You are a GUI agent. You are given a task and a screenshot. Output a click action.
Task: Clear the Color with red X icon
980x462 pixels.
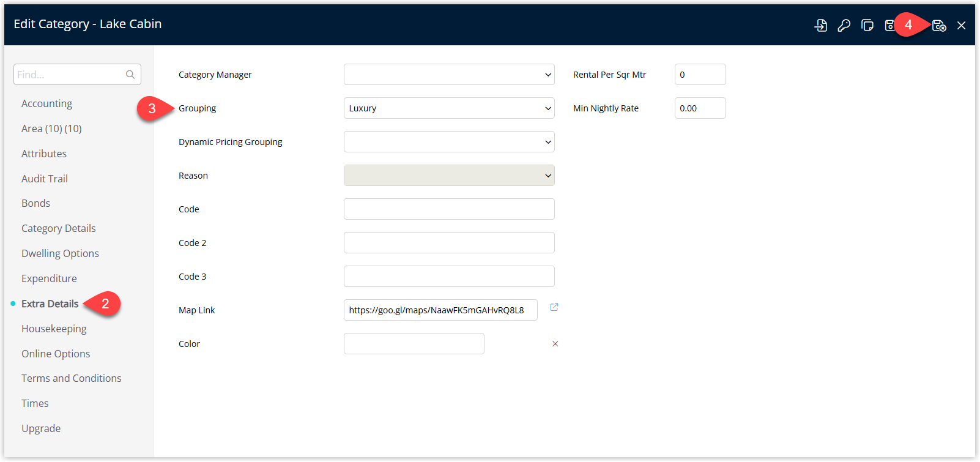click(555, 344)
